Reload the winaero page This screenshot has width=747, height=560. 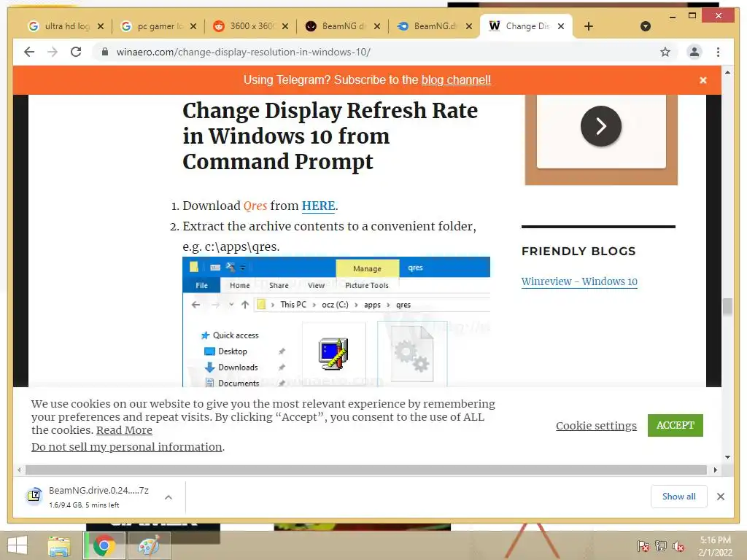pyautogui.click(x=76, y=52)
